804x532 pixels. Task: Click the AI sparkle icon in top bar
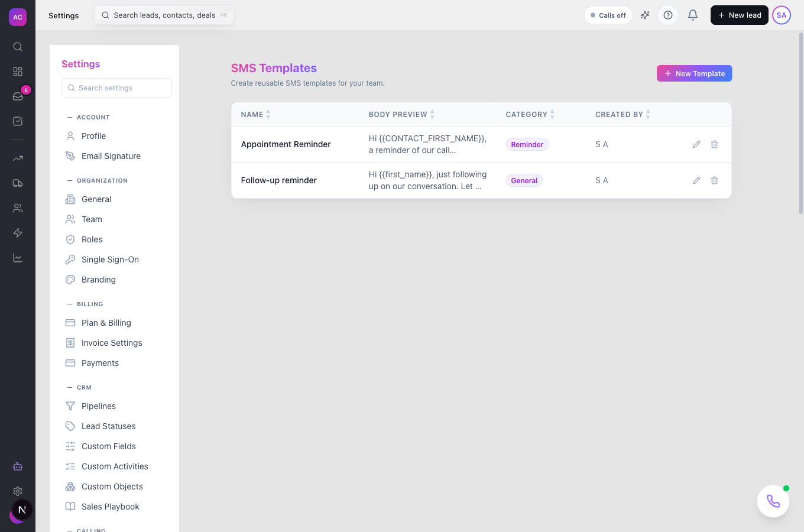tap(645, 15)
